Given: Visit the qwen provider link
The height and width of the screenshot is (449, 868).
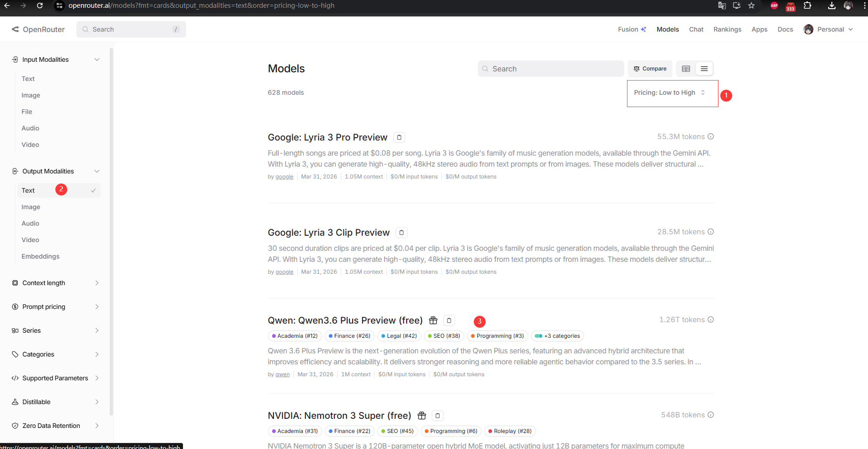Looking at the screenshot, I should pyautogui.click(x=283, y=374).
